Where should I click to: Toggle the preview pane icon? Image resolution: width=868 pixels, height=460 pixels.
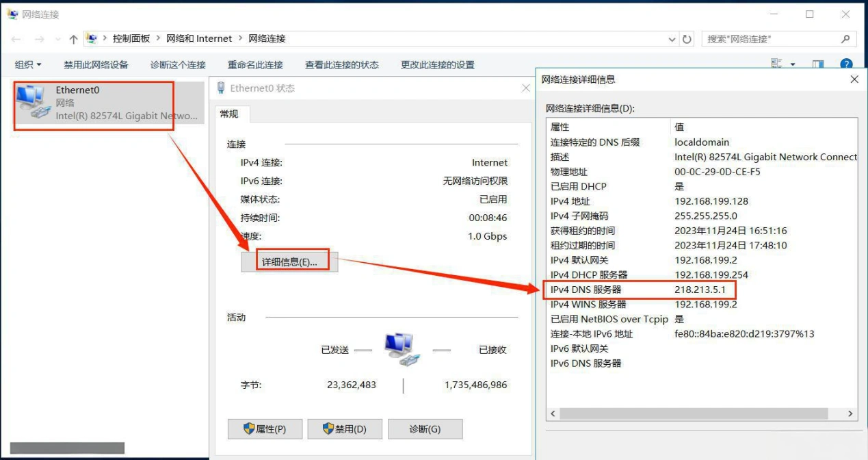[818, 65]
